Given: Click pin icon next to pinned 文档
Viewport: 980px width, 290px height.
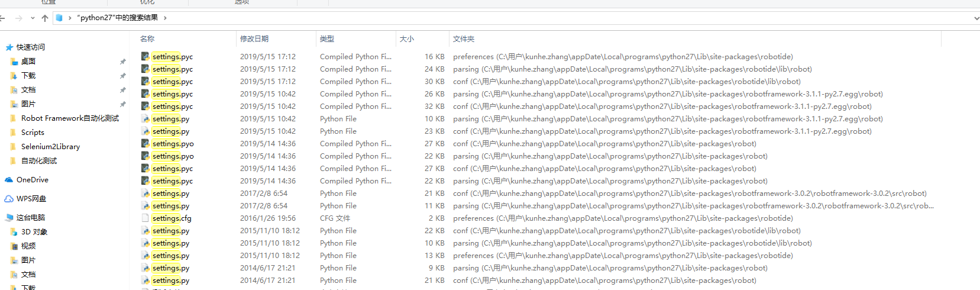Looking at the screenshot, I should tap(123, 90).
